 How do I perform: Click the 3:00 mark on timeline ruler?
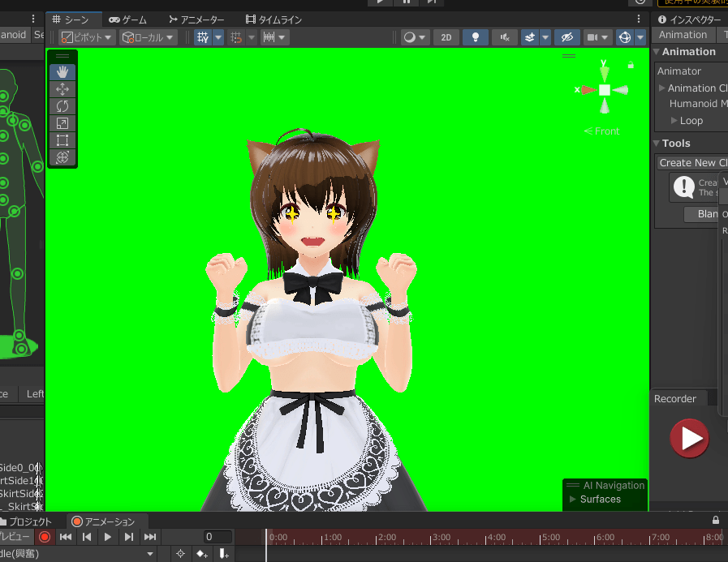tap(441, 538)
